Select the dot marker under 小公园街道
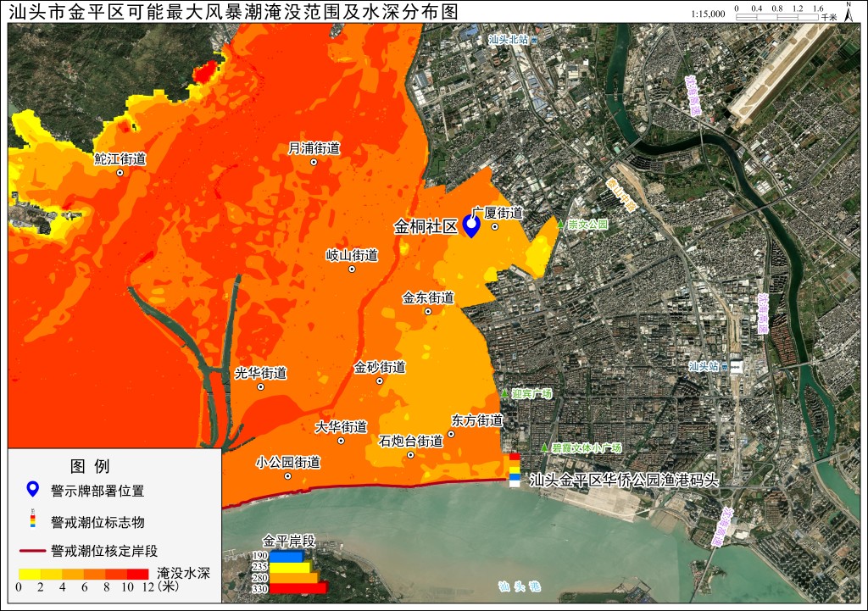 click(x=288, y=476)
